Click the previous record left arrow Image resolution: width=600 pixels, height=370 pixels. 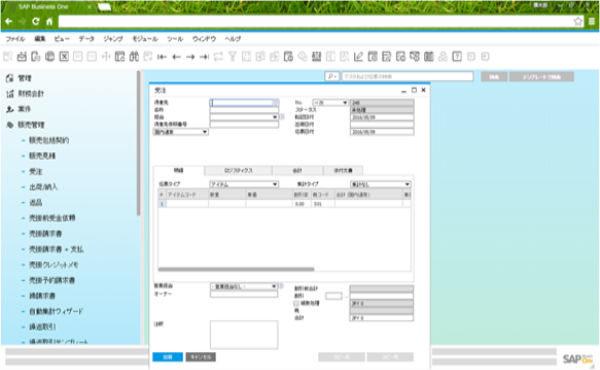coord(176,57)
